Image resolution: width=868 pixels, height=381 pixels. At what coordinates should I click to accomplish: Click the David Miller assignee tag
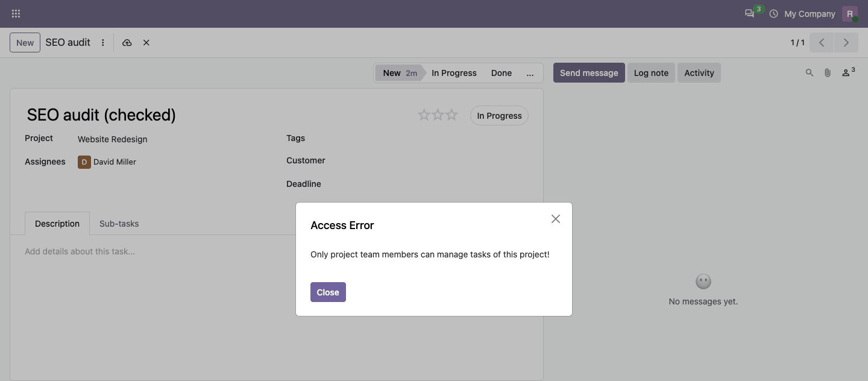[107, 162]
